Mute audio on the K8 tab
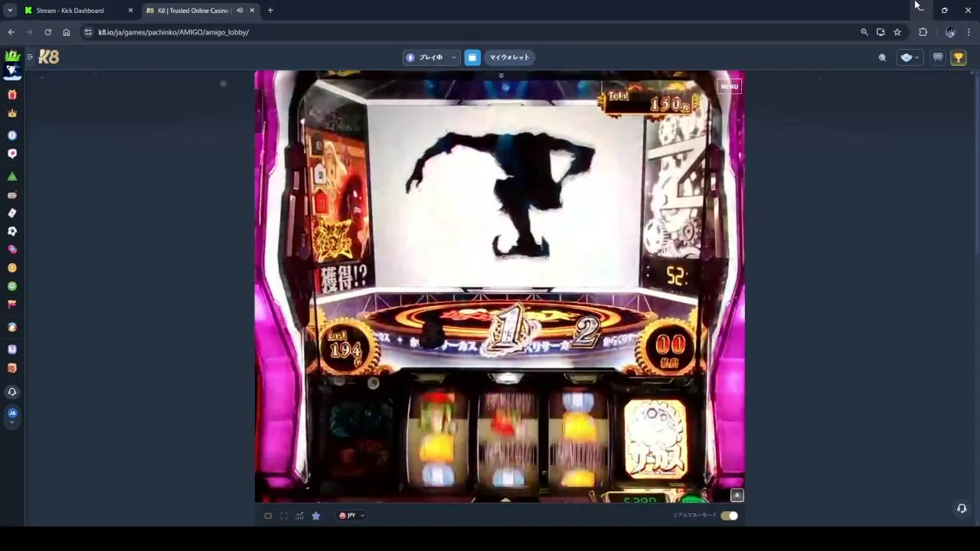The height and width of the screenshot is (551, 980). tap(240, 11)
